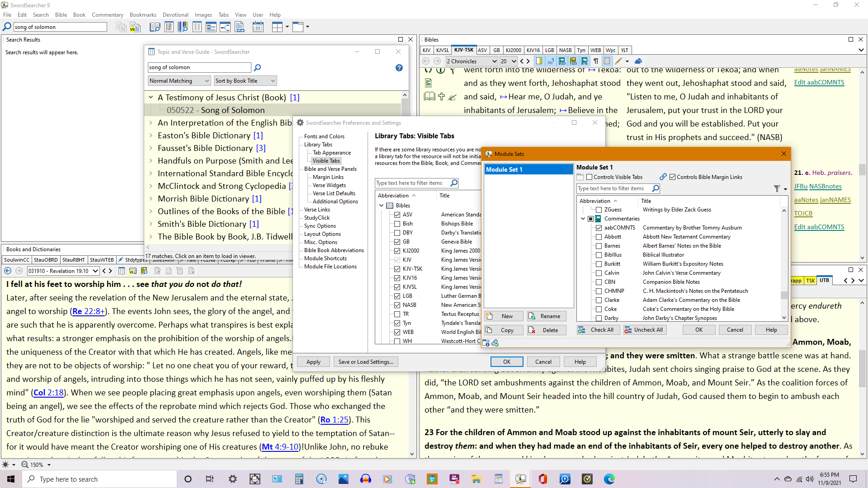This screenshot has height=488, width=868.
Task: Check the Bish Bible in Visible Tabs
Action: (x=397, y=224)
